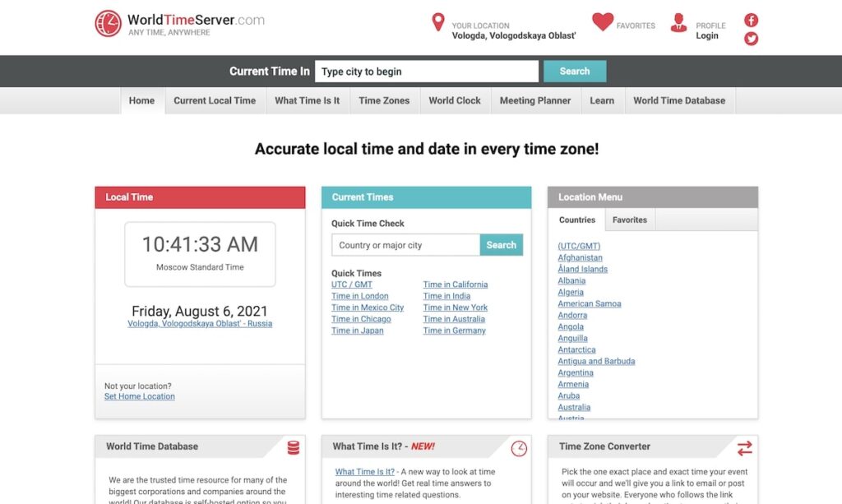Select Algeria in the countries list
Image resolution: width=842 pixels, height=504 pixels.
point(571,292)
